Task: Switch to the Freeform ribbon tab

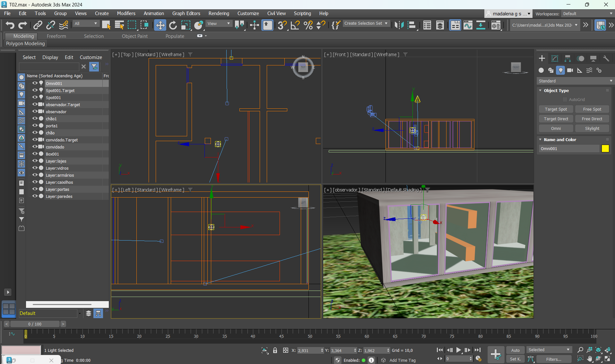Action: tap(56, 36)
